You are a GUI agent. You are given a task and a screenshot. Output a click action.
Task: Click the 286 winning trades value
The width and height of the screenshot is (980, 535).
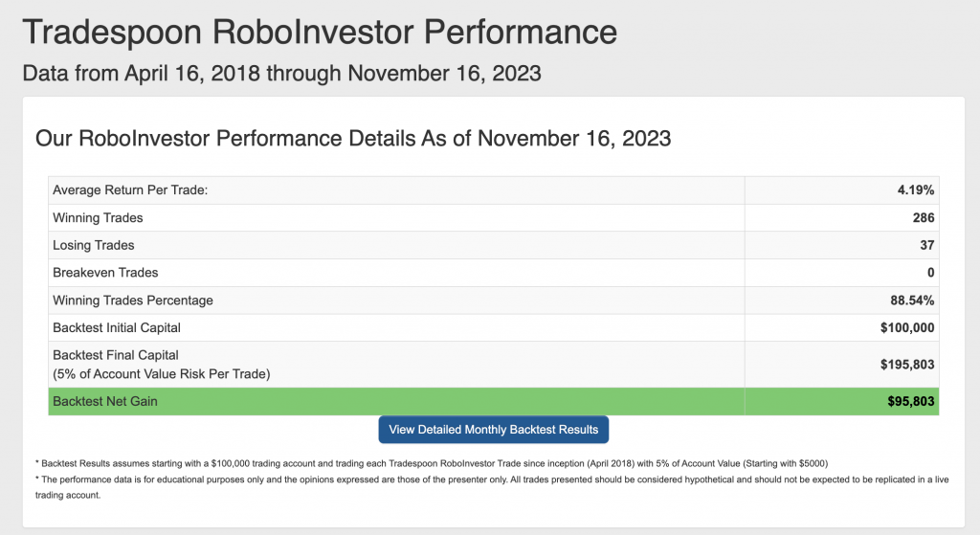click(x=924, y=217)
